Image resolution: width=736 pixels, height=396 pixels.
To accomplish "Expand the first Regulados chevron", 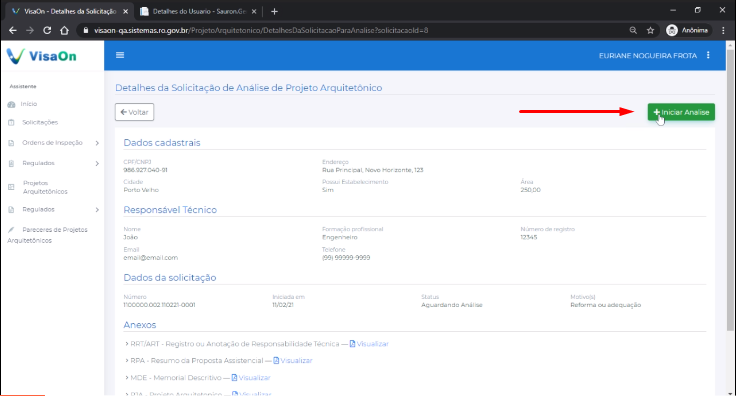I will click(x=97, y=164).
